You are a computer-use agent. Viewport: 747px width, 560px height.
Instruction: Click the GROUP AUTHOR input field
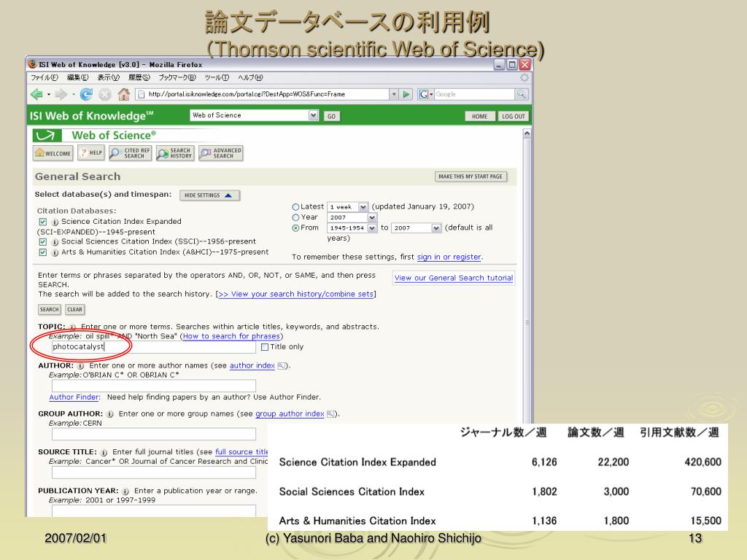[x=154, y=434]
